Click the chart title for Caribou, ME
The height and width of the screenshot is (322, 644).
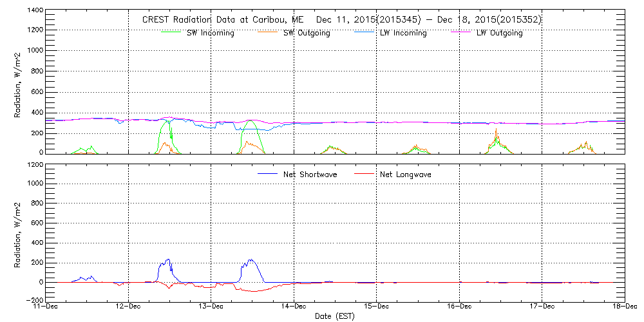click(x=341, y=20)
